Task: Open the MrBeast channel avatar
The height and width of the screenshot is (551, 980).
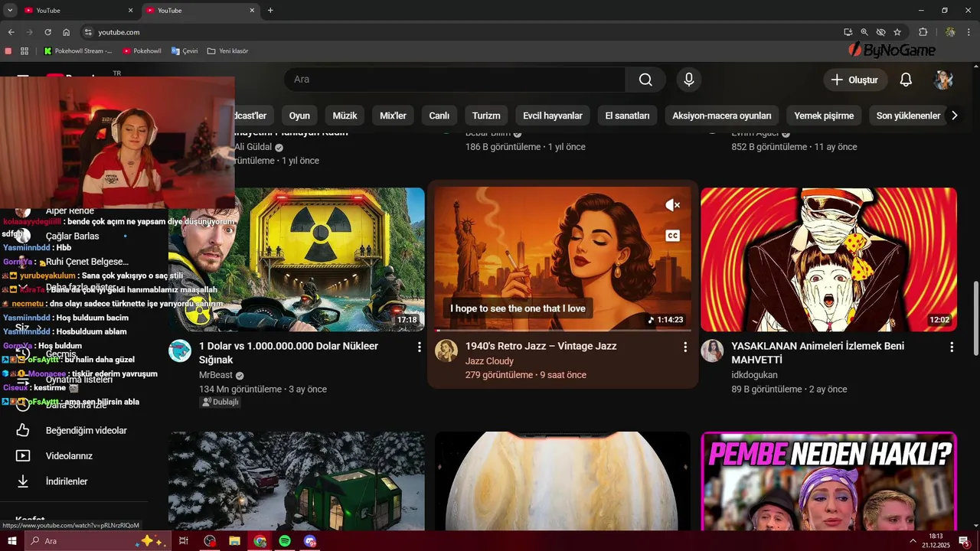Action: coord(180,351)
